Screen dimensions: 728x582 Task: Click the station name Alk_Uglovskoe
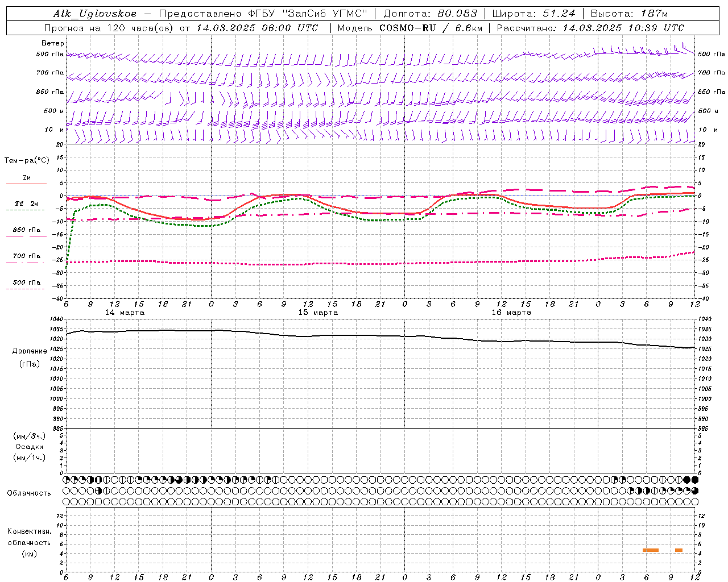[95, 14]
